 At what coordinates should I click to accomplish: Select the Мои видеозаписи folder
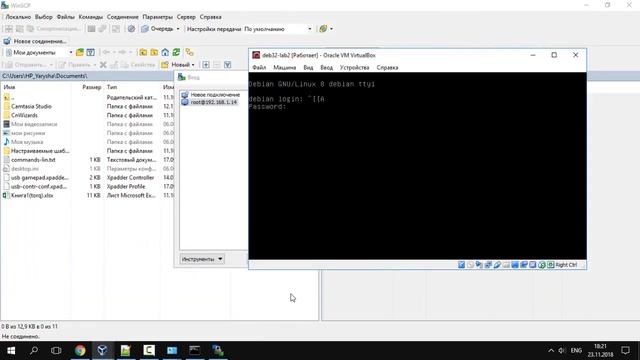[34, 124]
